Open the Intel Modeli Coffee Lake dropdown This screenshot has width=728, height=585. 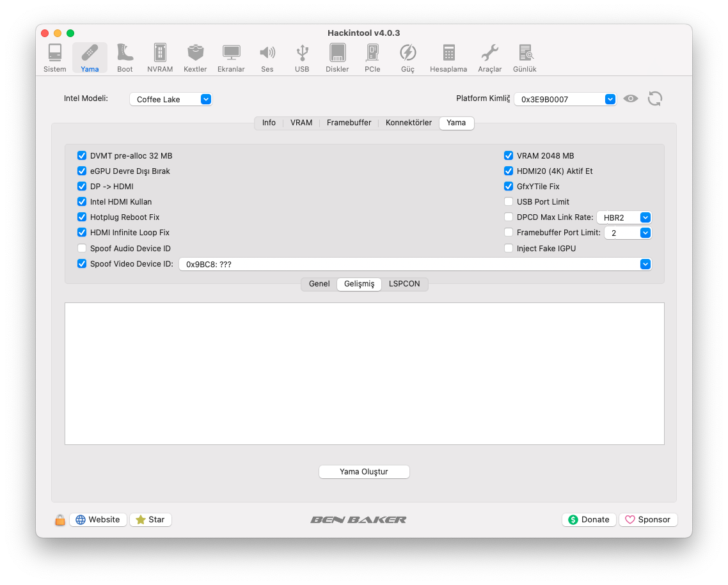[x=171, y=99]
